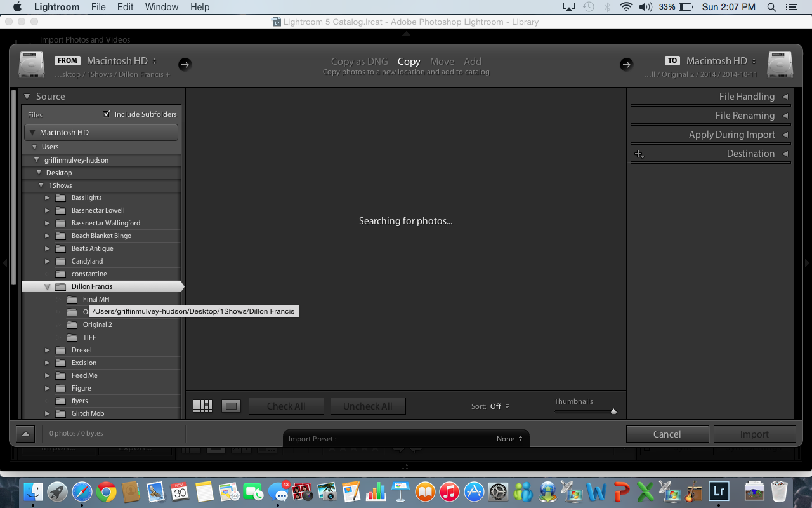Switch to grid view
Viewport: 812px width, 508px height.
pyautogui.click(x=202, y=406)
